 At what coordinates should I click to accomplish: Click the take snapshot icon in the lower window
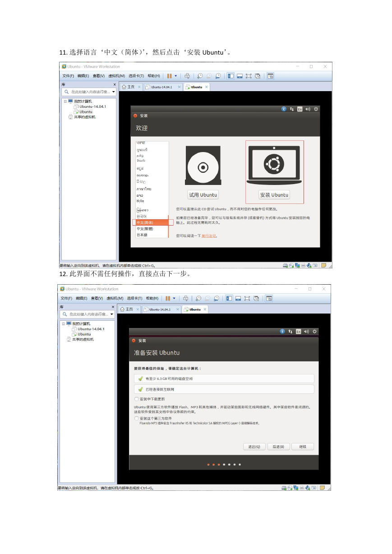198,298
